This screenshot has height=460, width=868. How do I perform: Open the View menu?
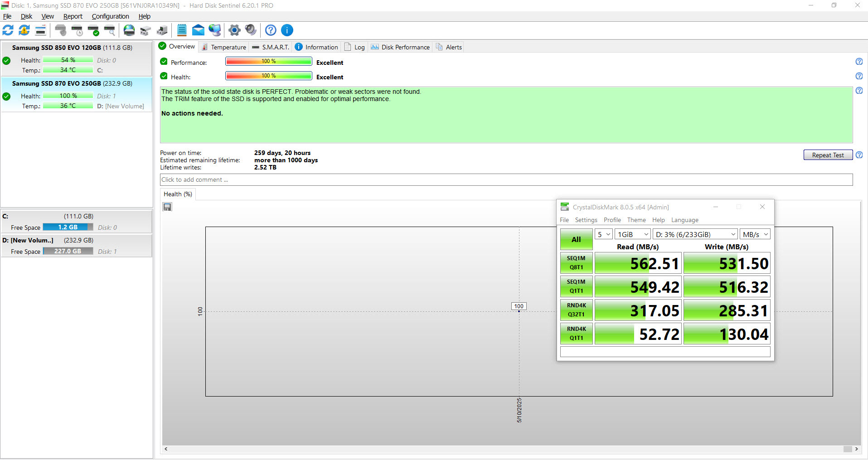coord(48,16)
